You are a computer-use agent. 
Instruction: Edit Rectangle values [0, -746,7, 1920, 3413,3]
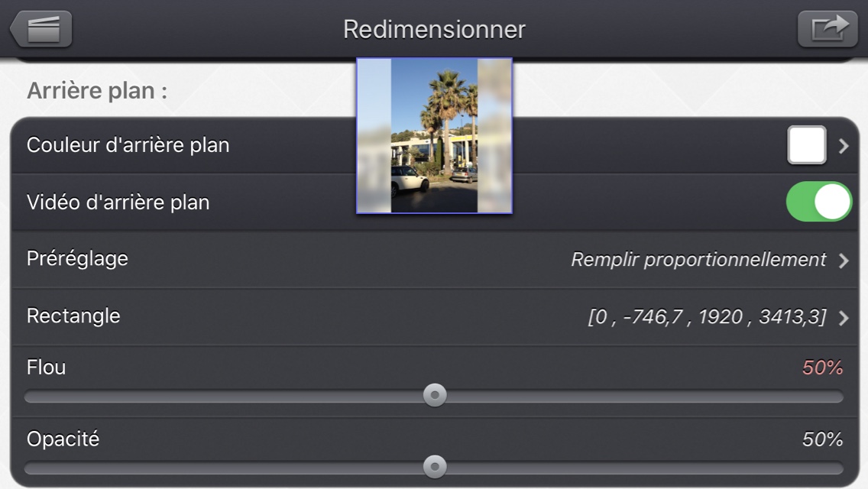point(707,317)
